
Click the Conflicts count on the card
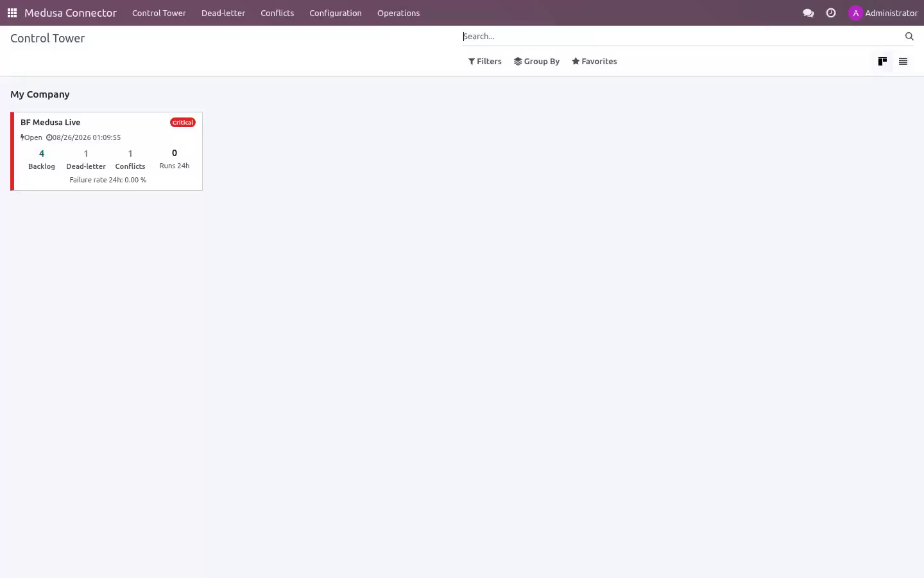pyautogui.click(x=130, y=153)
